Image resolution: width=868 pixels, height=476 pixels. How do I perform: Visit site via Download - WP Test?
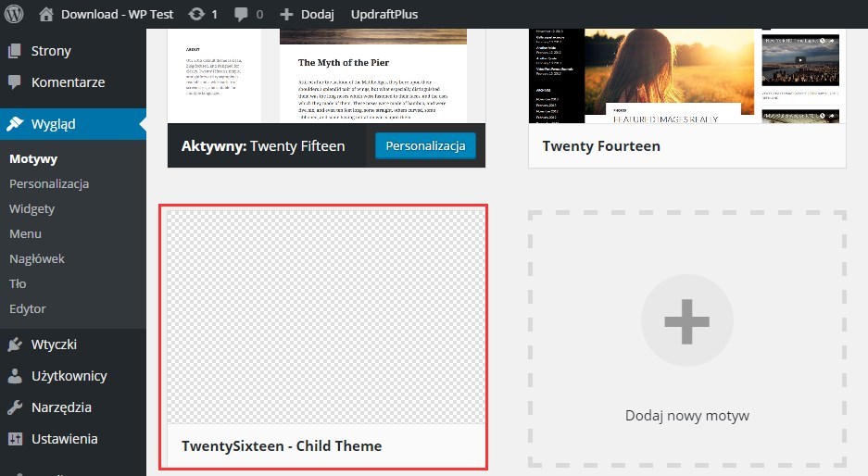click(x=117, y=15)
